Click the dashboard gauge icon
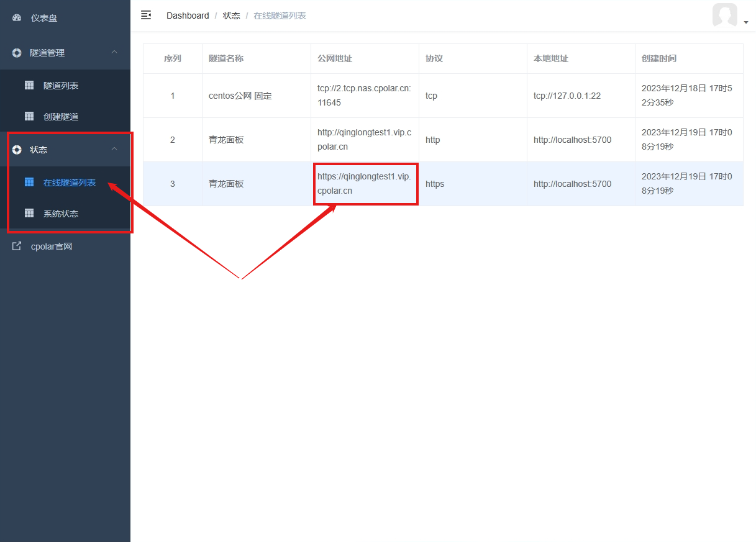The image size is (756, 542). pos(17,18)
